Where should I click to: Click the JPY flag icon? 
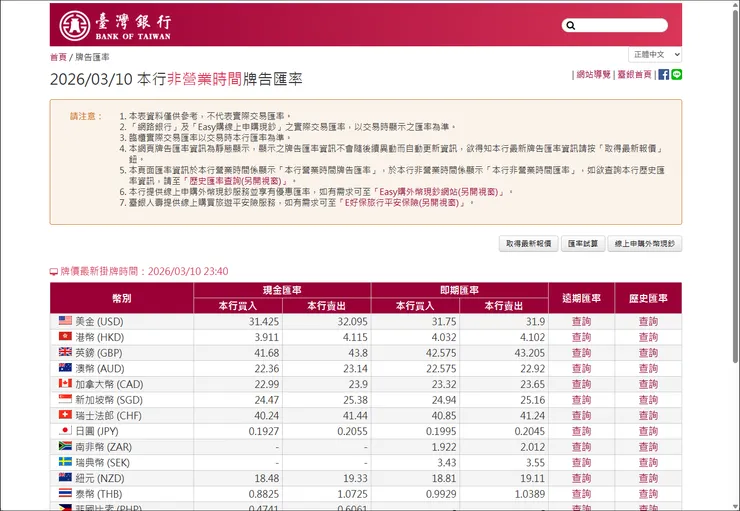pyautogui.click(x=65, y=430)
